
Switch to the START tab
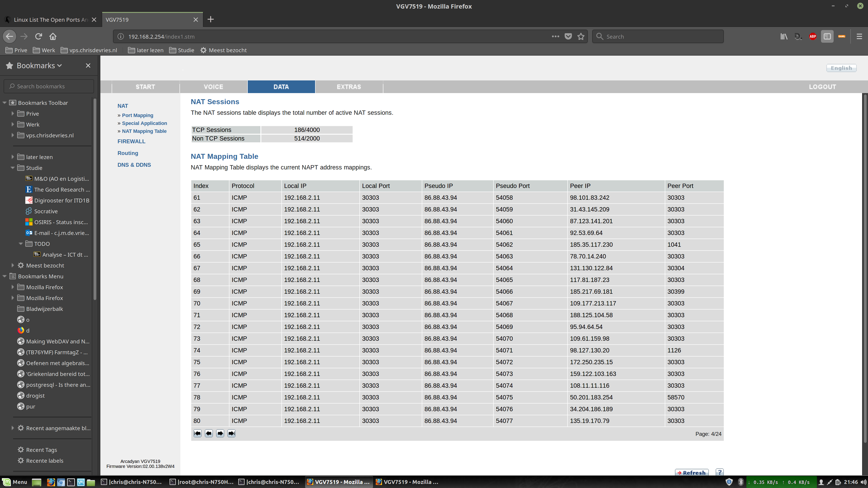click(x=145, y=87)
